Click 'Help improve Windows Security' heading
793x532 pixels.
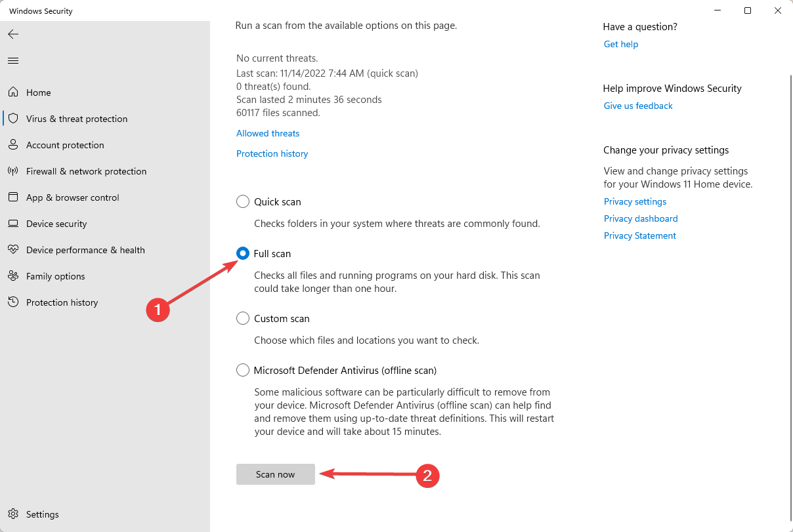(x=672, y=89)
